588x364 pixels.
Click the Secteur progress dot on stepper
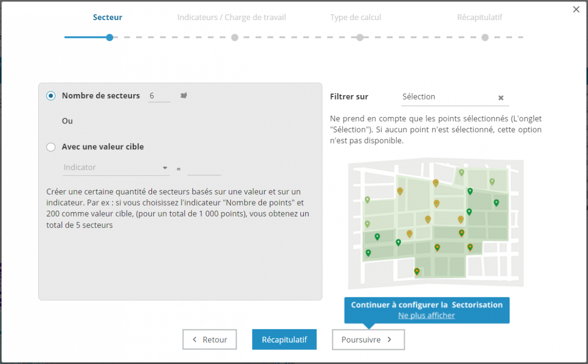110,37
